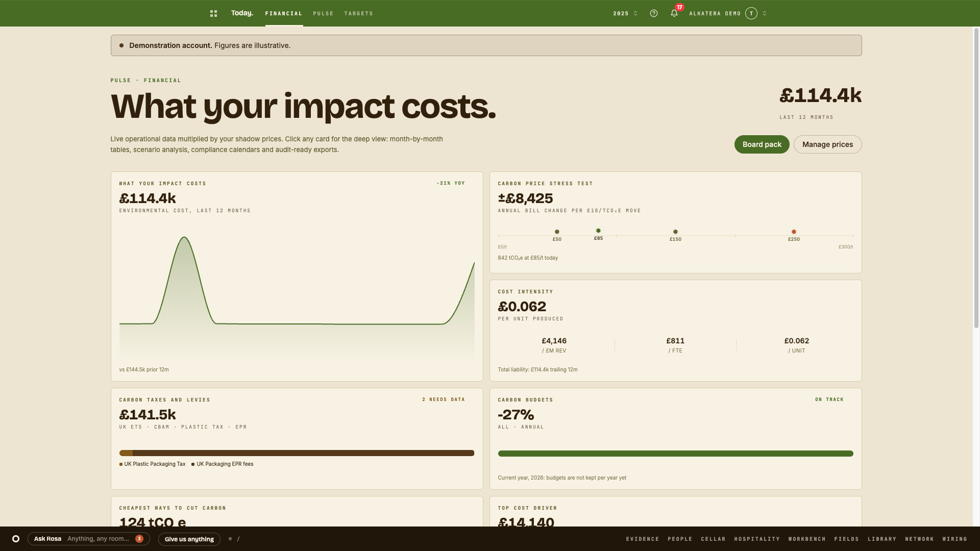Click the Manage prices button

[827, 144]
